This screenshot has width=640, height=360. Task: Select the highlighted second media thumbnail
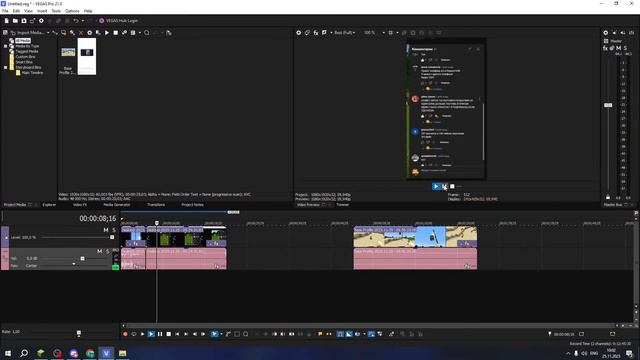(87, 56)
